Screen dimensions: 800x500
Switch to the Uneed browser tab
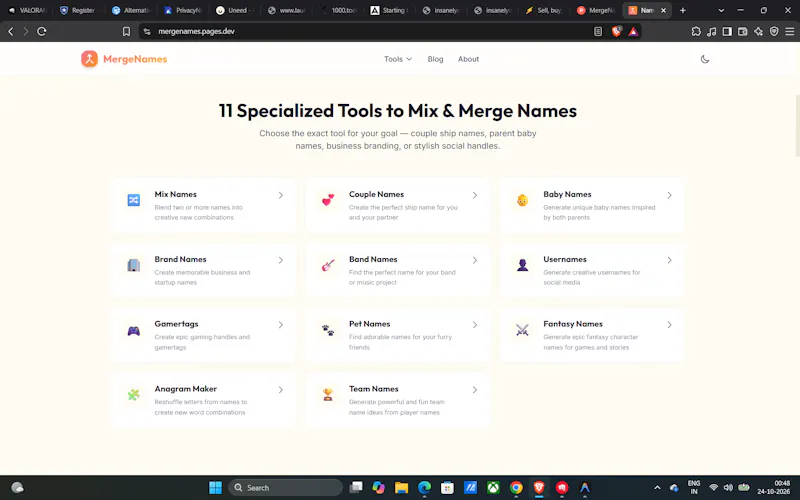234,10
